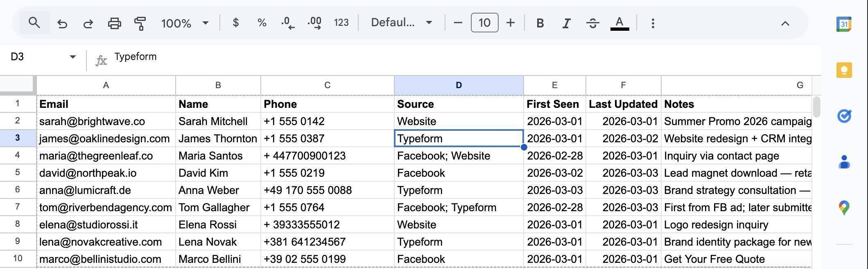The image size is (868, 269).
Task: Select cell sarah@brightwave.co
Action: (106, 121)
